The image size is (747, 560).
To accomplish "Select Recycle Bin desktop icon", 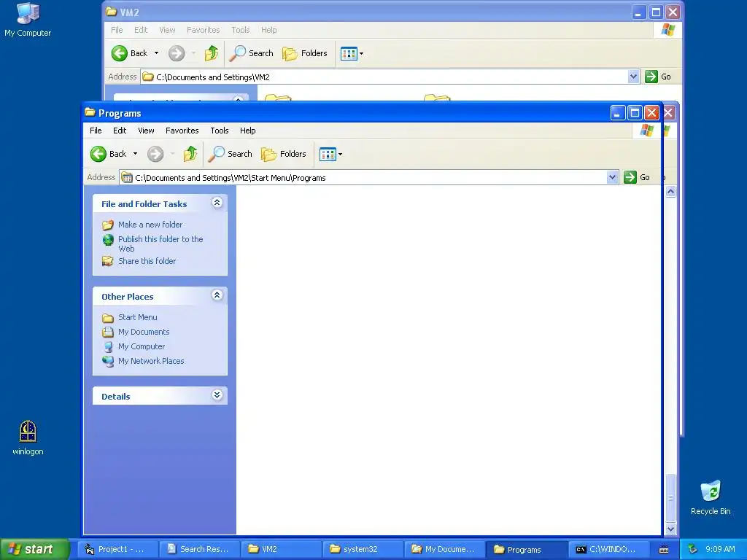I will (711, 497).
